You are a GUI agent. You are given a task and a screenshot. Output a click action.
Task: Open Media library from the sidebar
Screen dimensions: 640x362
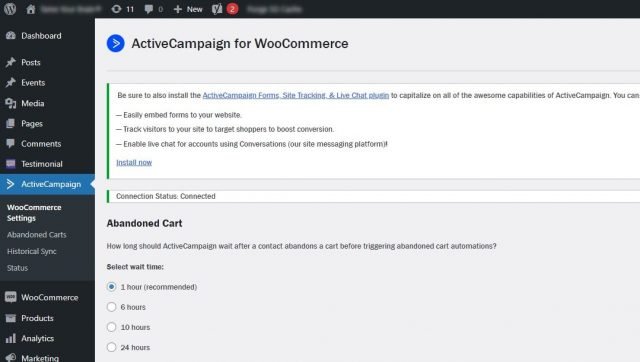point(33,103)
